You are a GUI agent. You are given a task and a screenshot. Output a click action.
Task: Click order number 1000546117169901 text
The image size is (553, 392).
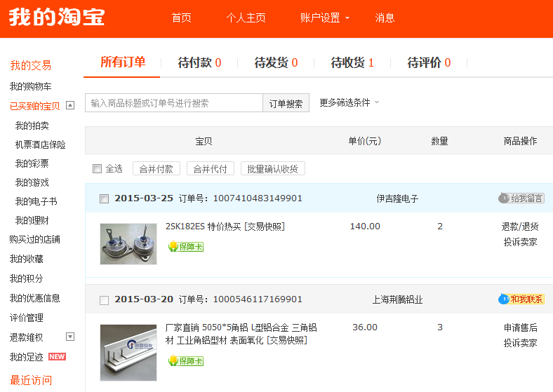click(258, 299)
